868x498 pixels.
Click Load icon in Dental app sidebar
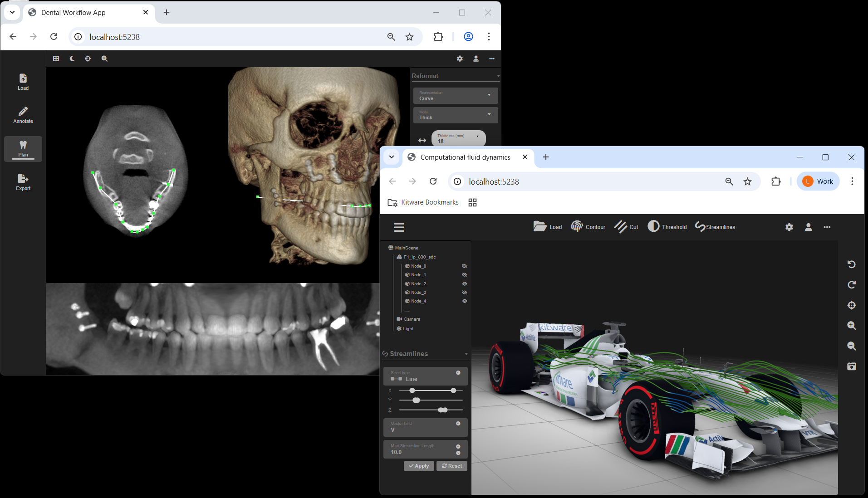point(23,82)
